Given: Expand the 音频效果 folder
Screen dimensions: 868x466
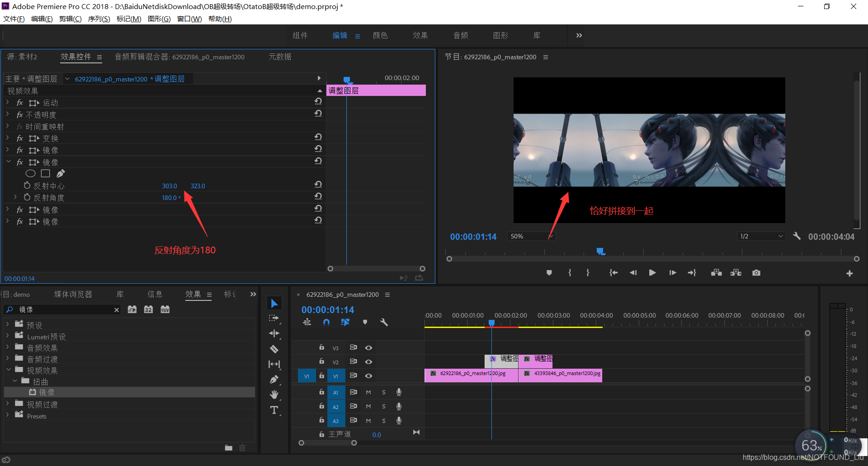Looking at the screenshot, I should point(8,347).
